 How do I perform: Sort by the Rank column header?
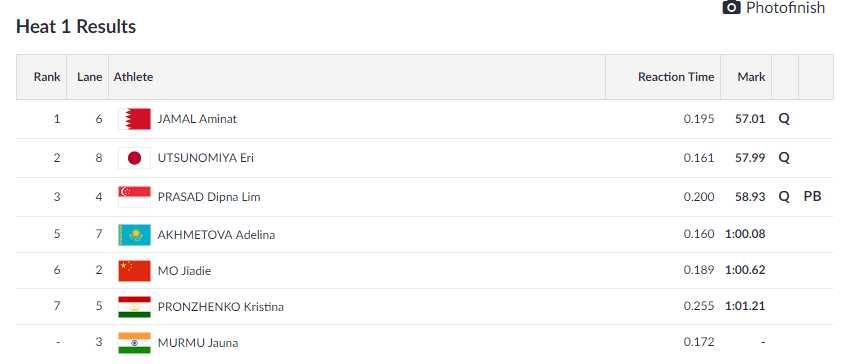click(47, 77)
